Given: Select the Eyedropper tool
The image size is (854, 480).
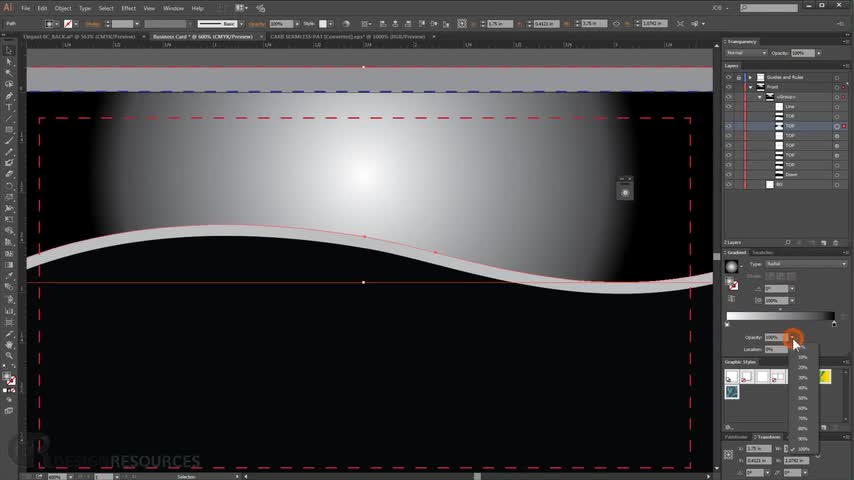Looking at the screenshot, I should click(x=9, y=277).
